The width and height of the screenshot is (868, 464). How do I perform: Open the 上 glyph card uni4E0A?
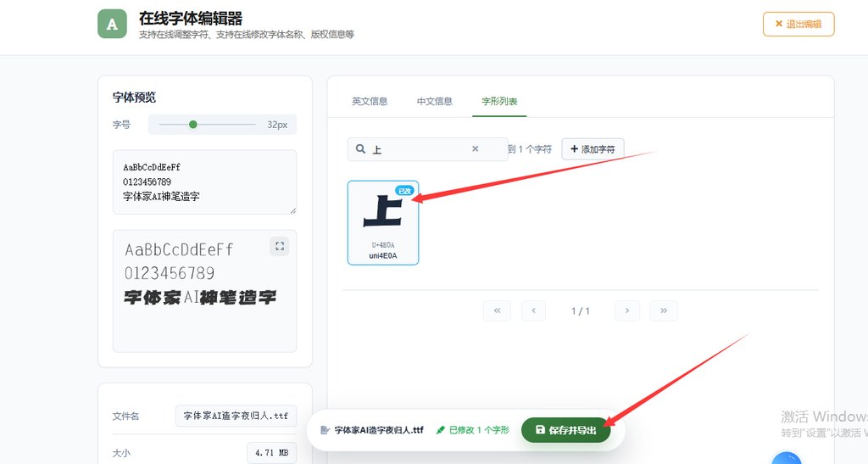click(x=383, y=222)
